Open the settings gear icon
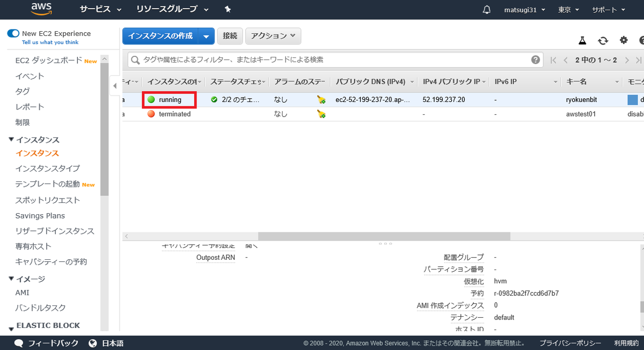644x350 pixels. [624, 40]
